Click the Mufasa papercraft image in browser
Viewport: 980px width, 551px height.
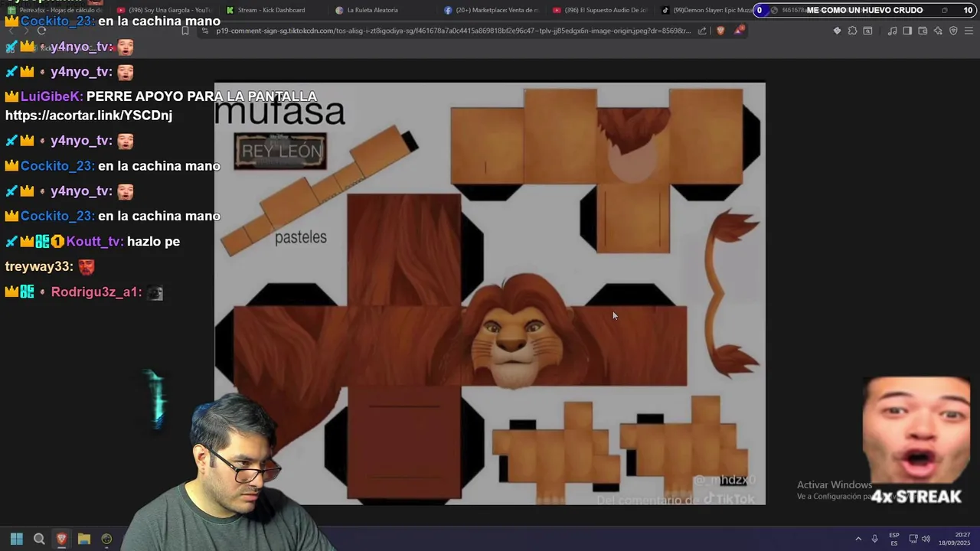tap(489, 294)
